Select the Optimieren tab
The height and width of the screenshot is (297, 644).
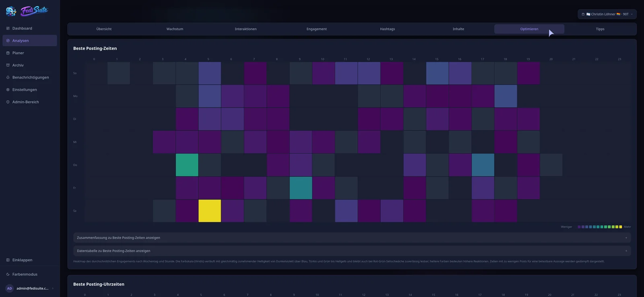tap(529, 29)
